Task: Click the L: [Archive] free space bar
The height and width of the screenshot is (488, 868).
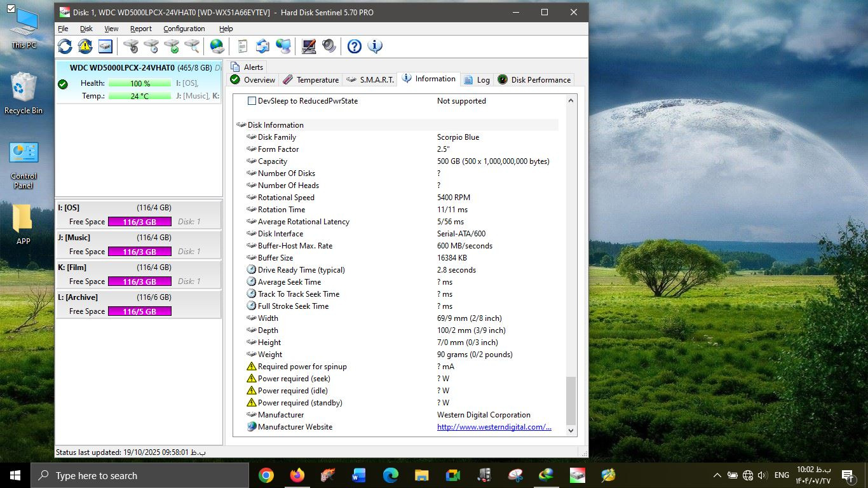Action: point(139,311)
